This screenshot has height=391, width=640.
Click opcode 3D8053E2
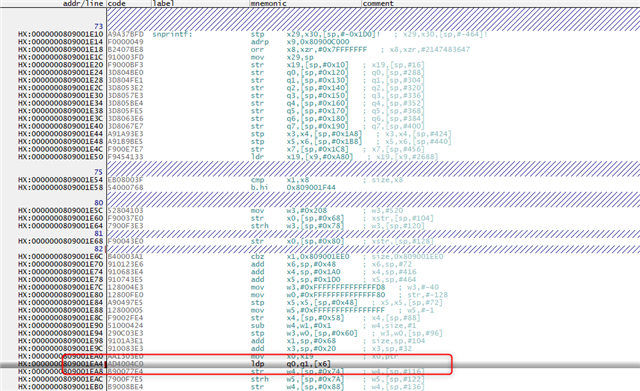click(126, 88)
